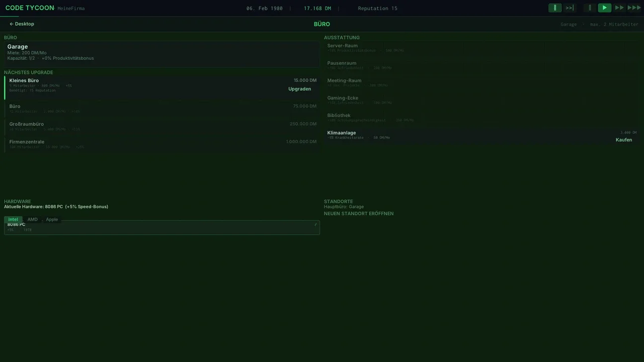Upgrade to Kleines Büro

(299, 89)
